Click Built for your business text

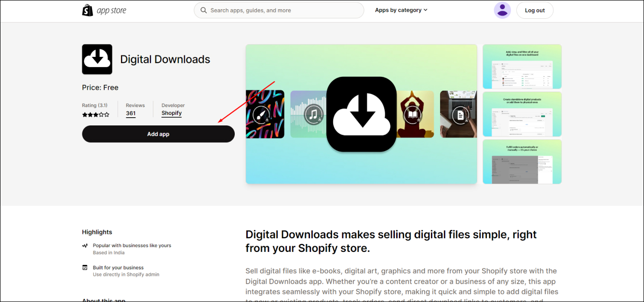click(x=118, y=268)
